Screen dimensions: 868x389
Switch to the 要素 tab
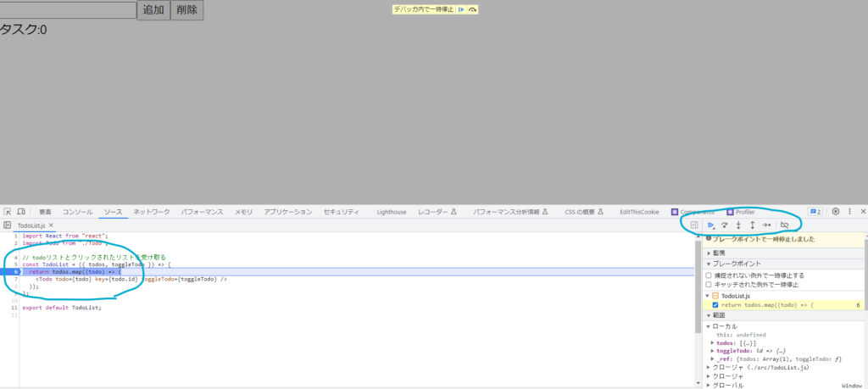[x=46, y=212]
